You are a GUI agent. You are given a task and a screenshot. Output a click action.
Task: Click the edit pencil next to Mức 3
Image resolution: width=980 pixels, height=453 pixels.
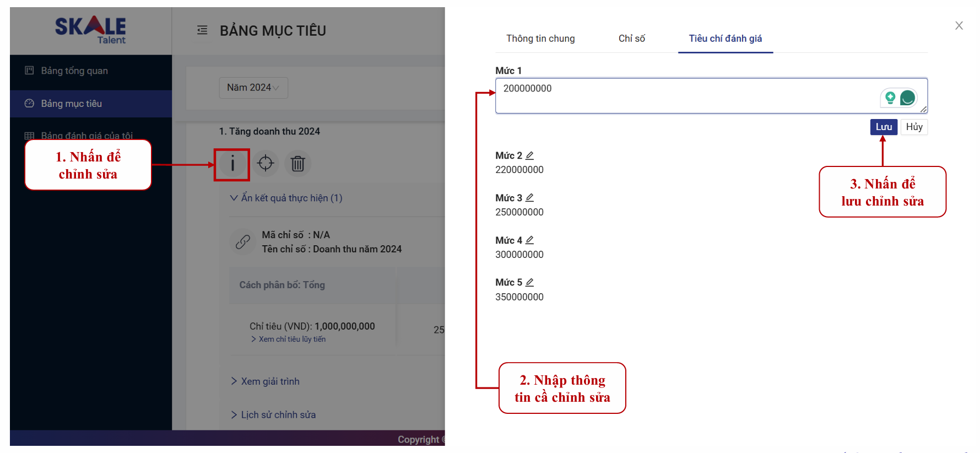(x=529, y=198)
